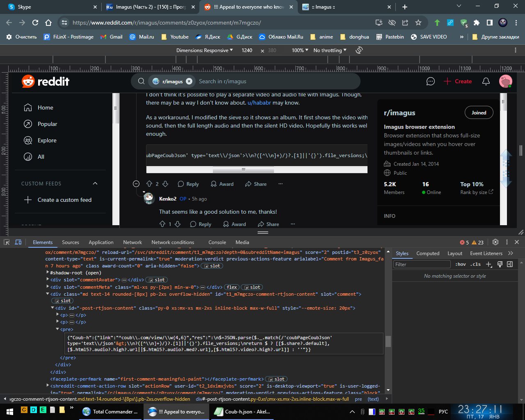The width and height of the screenshot is (525, 420).
Task: Open the 100% zoom dropdown
Action: (300, 50)
